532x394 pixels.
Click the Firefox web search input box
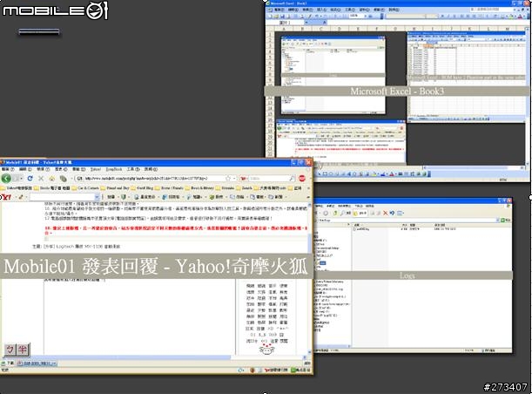[x=268, y=179]
